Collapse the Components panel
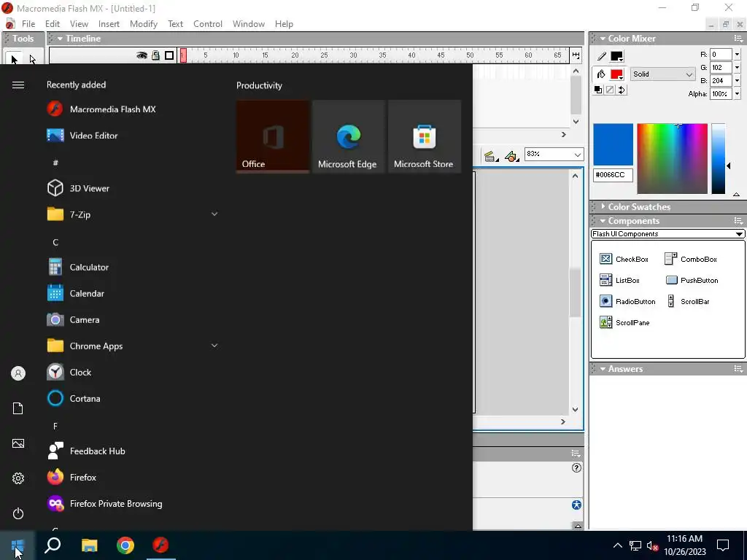This screenshot has width=747, height=560. (x=603, y=221)
